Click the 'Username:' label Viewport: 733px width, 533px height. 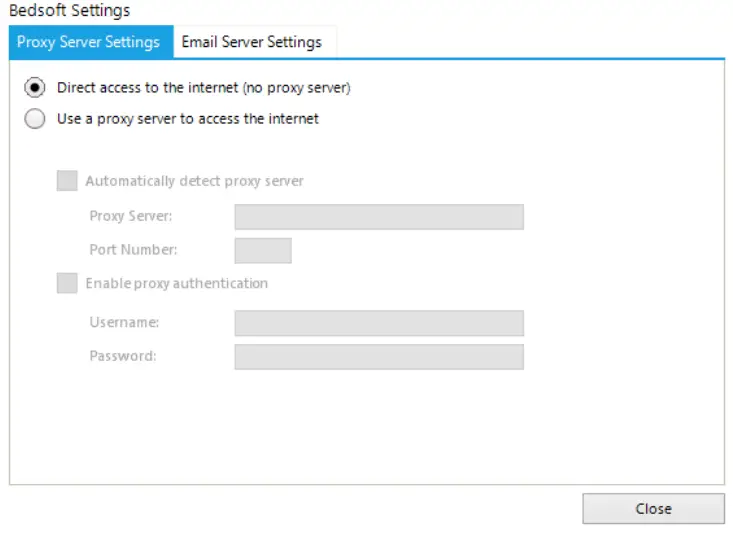point(124,322)
